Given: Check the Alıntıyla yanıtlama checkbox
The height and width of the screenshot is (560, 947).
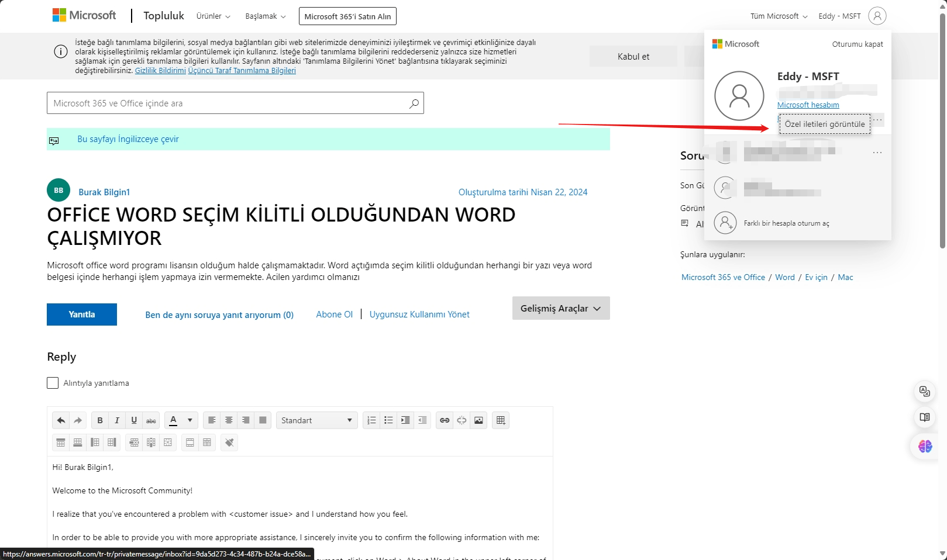Looking at the screenshot, I should pos(53,383).
